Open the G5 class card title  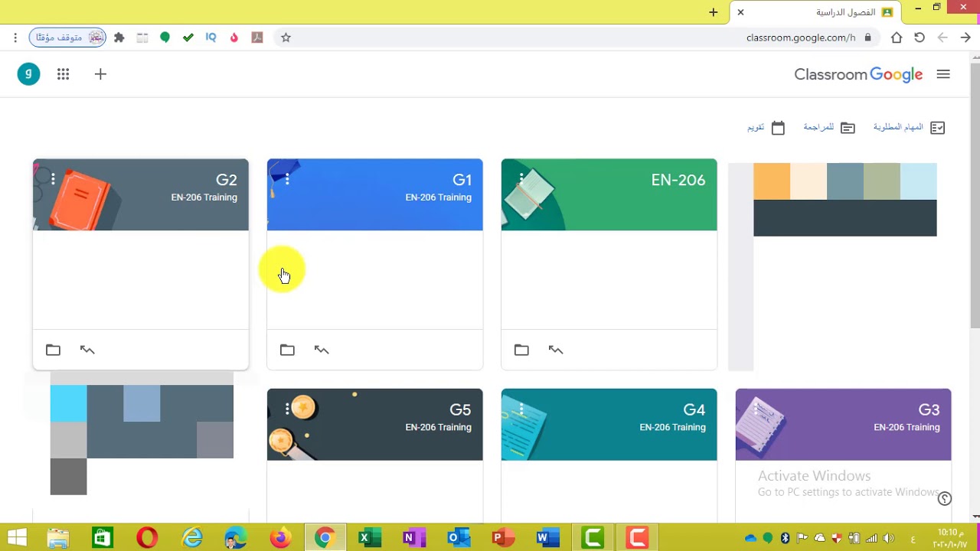click(x=460, y=409)
